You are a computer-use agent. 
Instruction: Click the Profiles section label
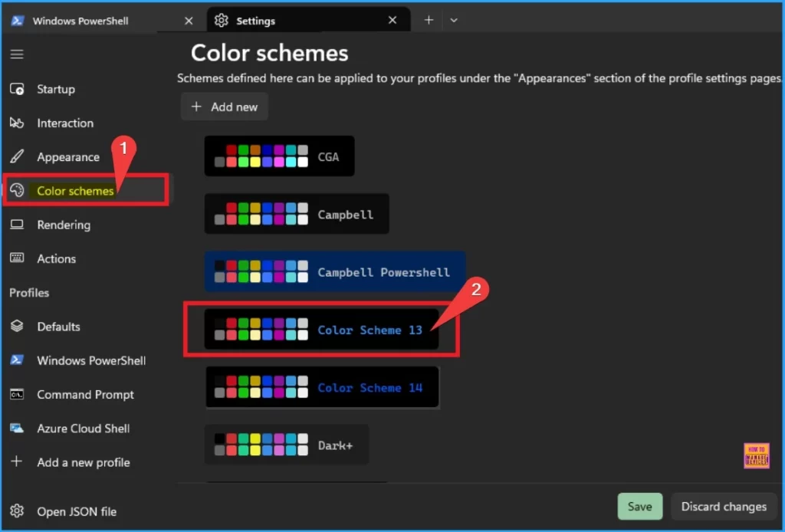[29, 293]
